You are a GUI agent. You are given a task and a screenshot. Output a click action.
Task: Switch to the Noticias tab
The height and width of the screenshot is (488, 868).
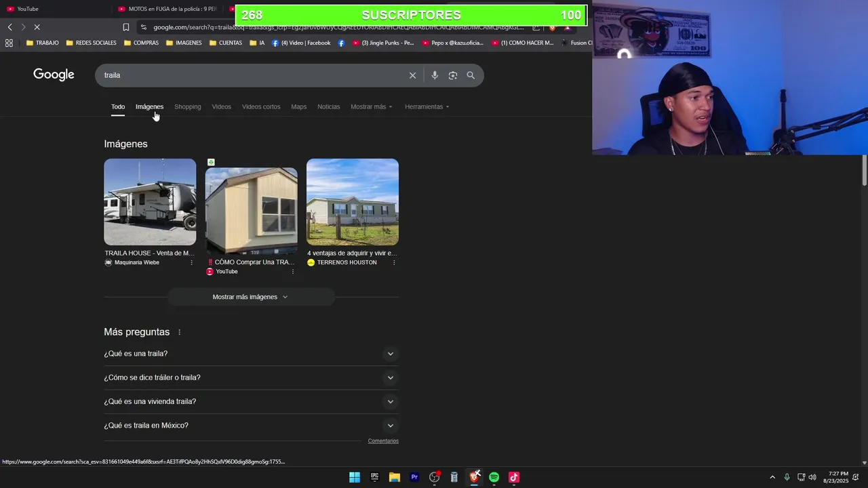click(x=329, y=106)
